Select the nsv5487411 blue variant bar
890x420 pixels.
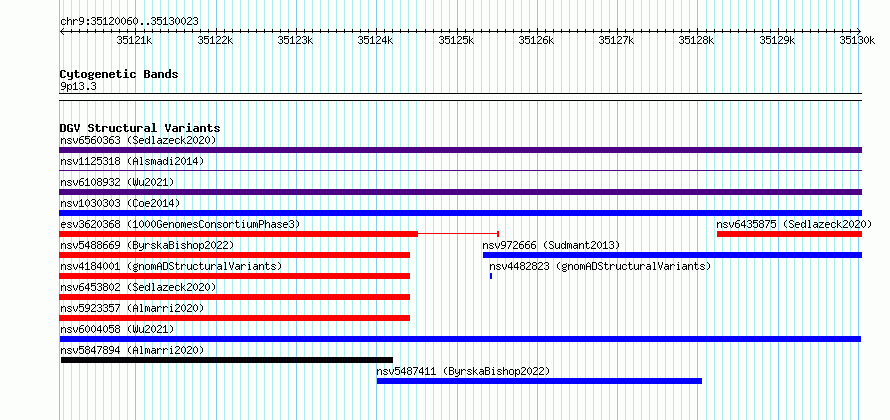(x=539, y=381)
